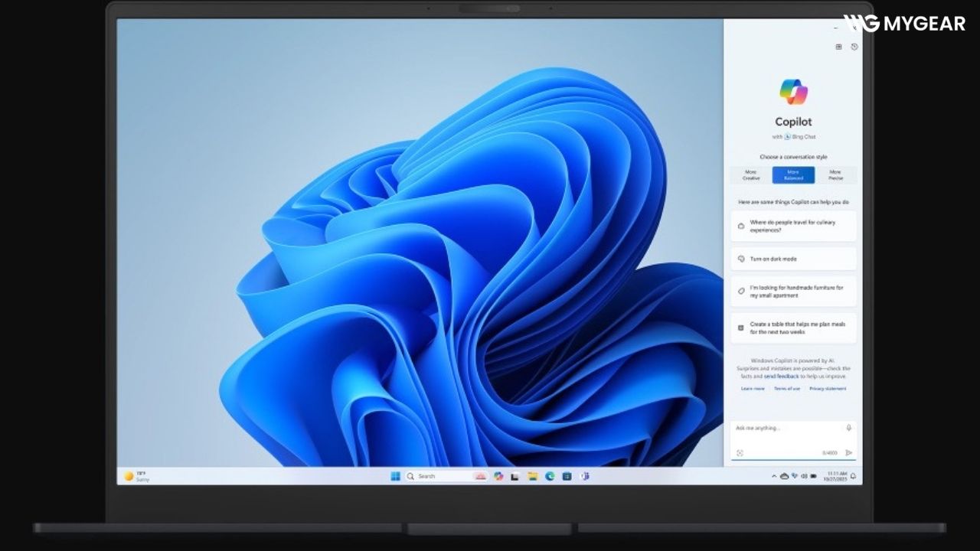Click the send arrow in Copilot chat

[848, 453]
